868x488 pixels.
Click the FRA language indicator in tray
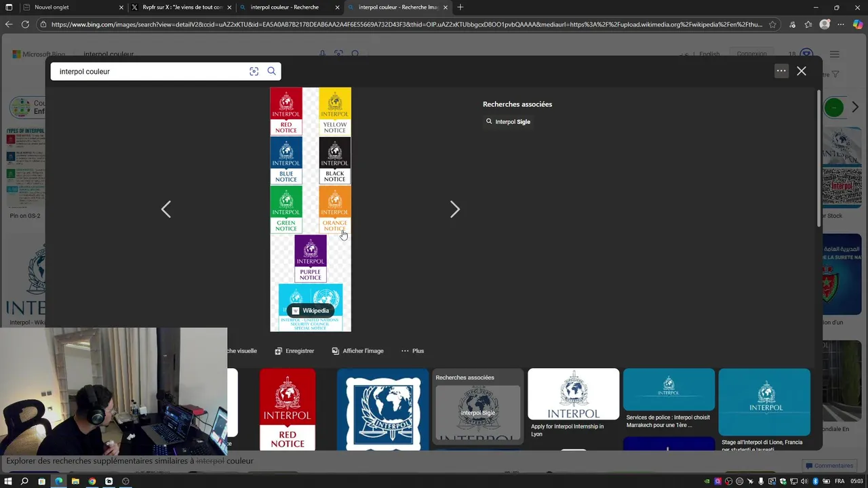pos(839,481)
